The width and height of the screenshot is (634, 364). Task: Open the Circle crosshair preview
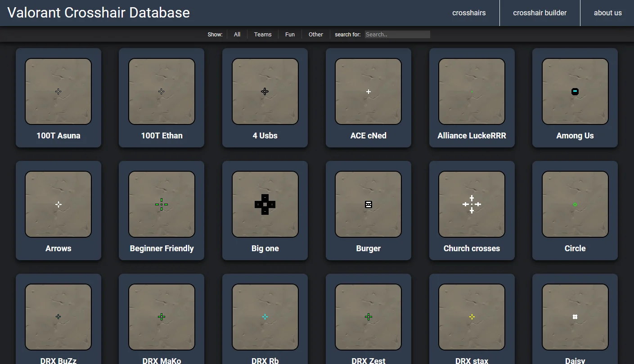(575, 204)
